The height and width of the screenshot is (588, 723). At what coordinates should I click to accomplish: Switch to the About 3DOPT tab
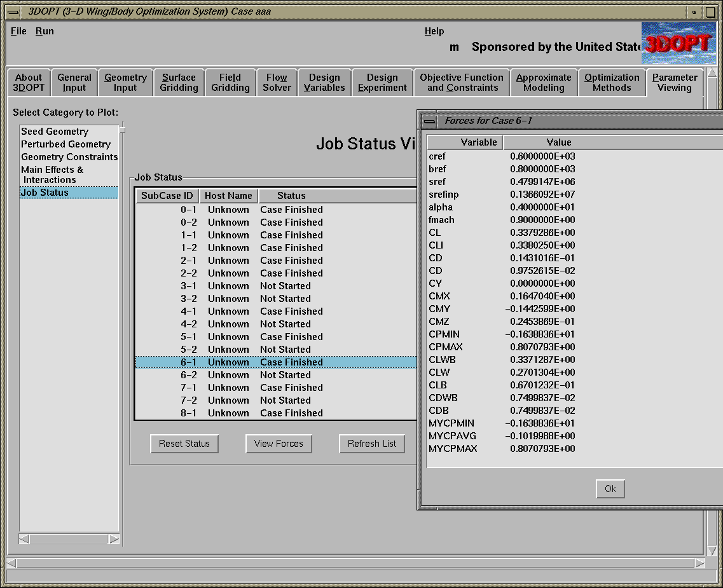(29, 83)
